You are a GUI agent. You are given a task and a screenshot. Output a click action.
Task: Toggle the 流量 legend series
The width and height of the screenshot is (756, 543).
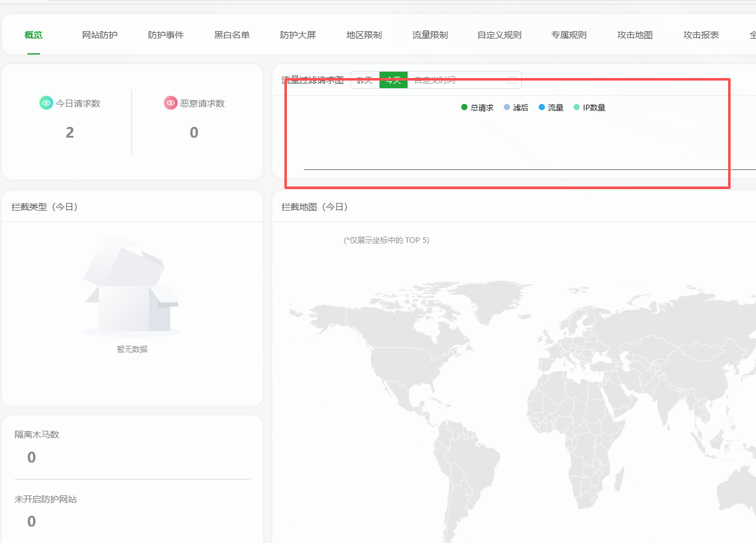pyautogui.click(x=550, y=108)
